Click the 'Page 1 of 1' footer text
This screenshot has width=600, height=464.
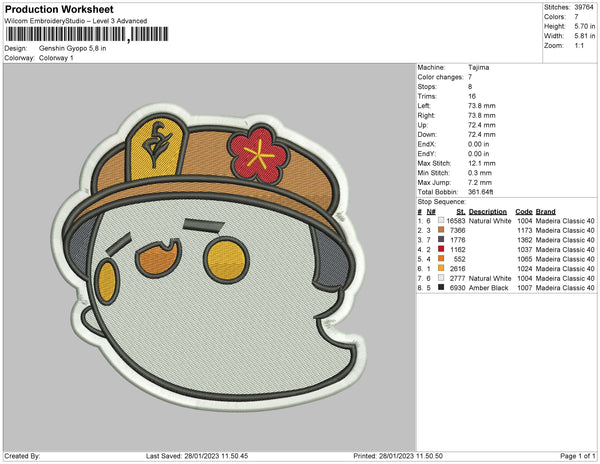pos(577,456)
